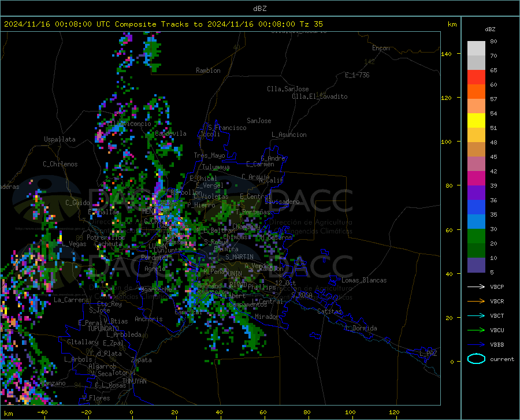Viewport: 520px width, 420px height.
Task: Pick the dark purple 5 dBZ swatch
Action: (x=476, y=265)
